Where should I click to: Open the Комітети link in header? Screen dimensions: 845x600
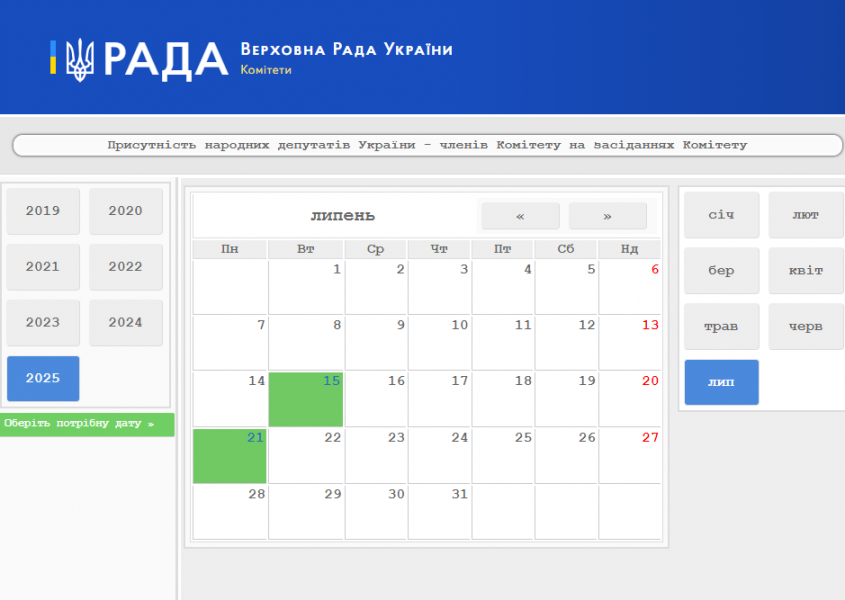tap(266, 70)
